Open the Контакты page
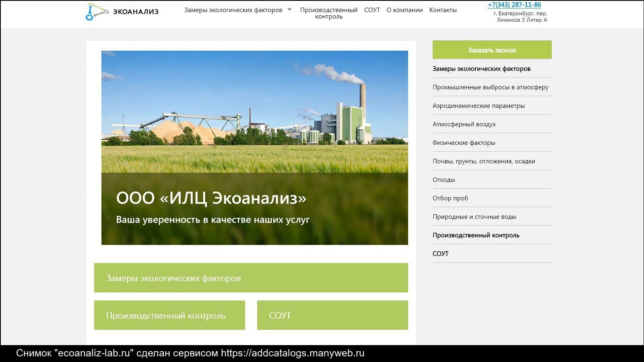Viewport: 644px width, 362px height. pyautogui.click(x=443, y=10)
